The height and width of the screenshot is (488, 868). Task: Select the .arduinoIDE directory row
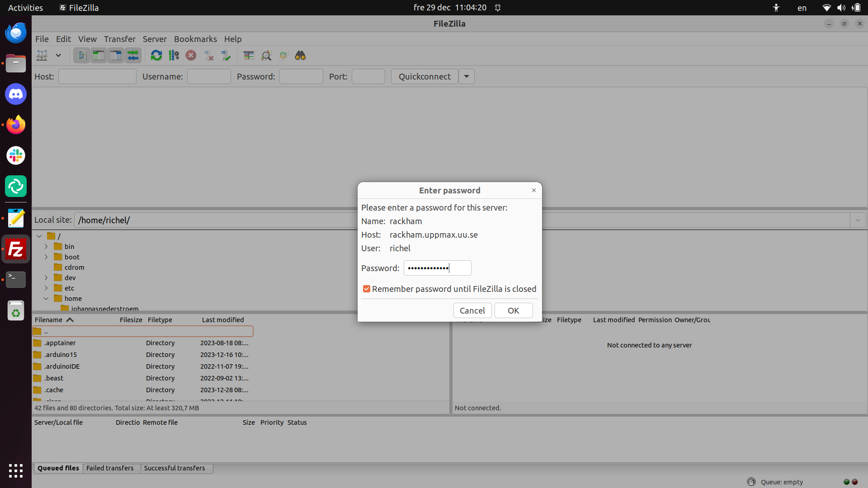[x=143, y=366]
